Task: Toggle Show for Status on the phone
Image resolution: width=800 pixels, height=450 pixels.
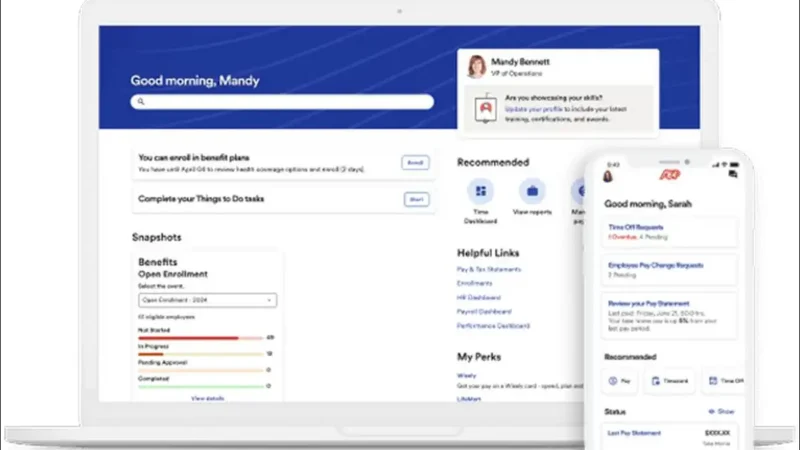Action: click(721, 411)
